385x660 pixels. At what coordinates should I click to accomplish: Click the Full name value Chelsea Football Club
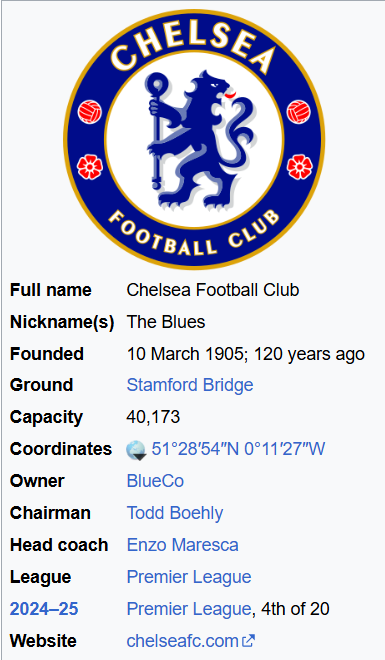tap(213, 290)
